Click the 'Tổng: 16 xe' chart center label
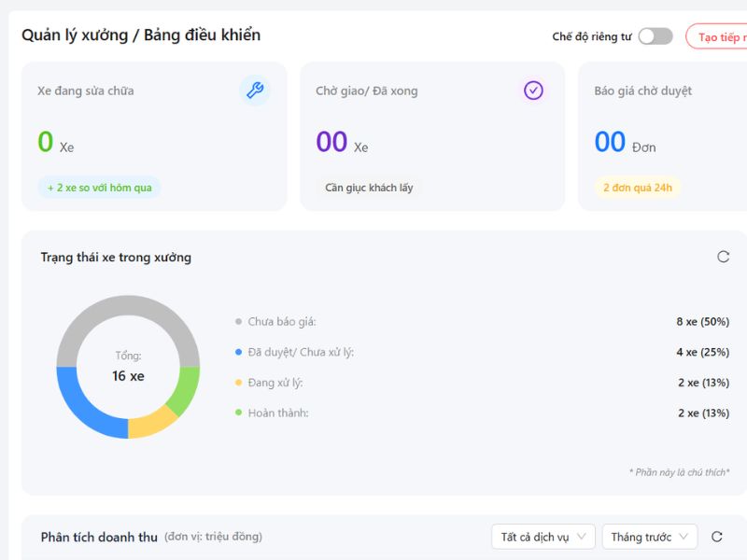This screenshot has width=747, height=560. (x=128, y=366)
